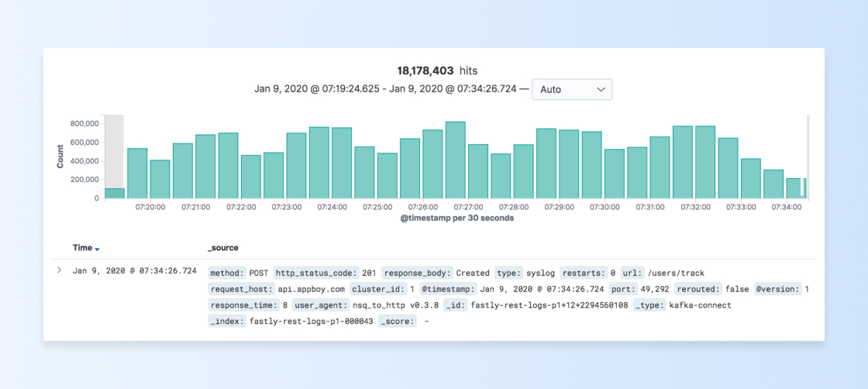The width and height of the screenshot is (868, 389).
Task: Click the request_host: field label
Action: [x=242, y=289]
